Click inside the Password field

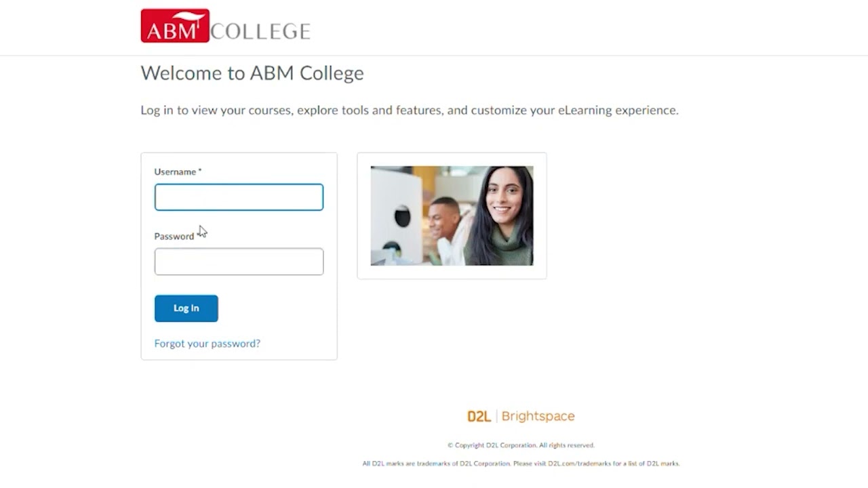coord(239,262)
